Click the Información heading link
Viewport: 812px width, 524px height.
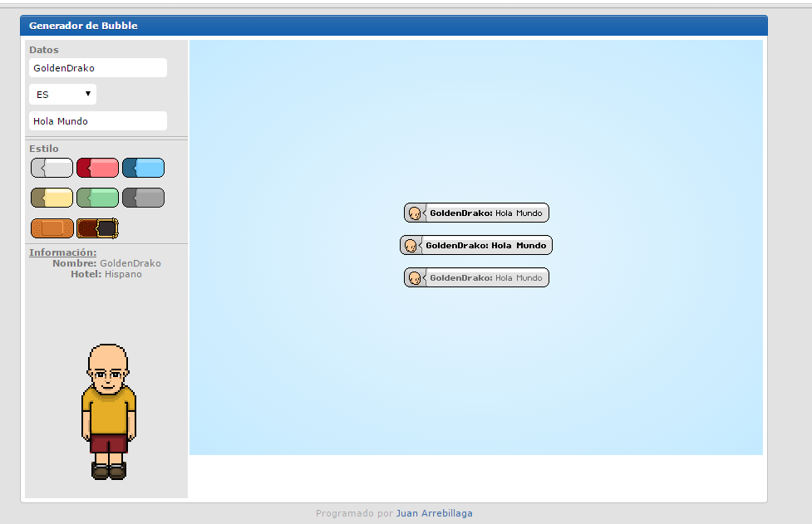pyautogui.click(x=62, y=252)
